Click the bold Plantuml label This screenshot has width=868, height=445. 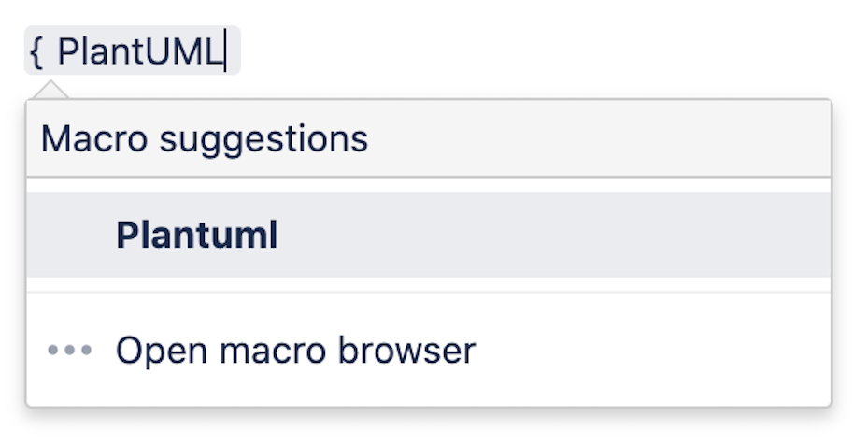coord(196,236)
